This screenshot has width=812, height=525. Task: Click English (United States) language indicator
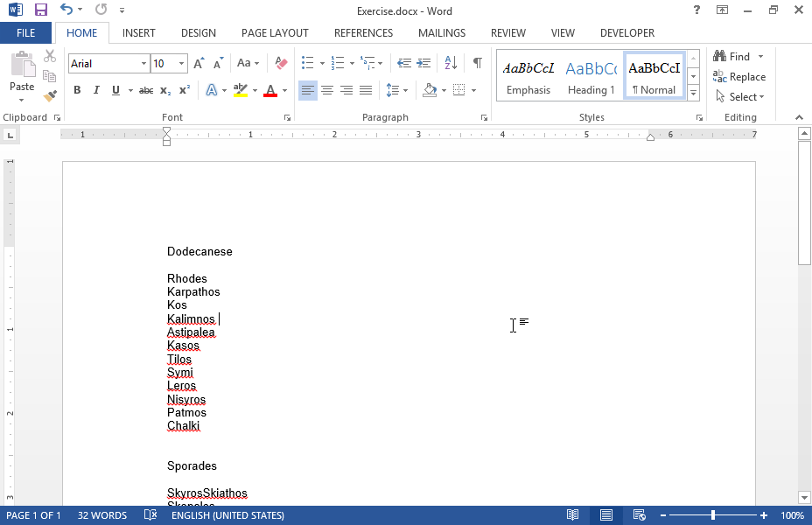coord(227,515)
